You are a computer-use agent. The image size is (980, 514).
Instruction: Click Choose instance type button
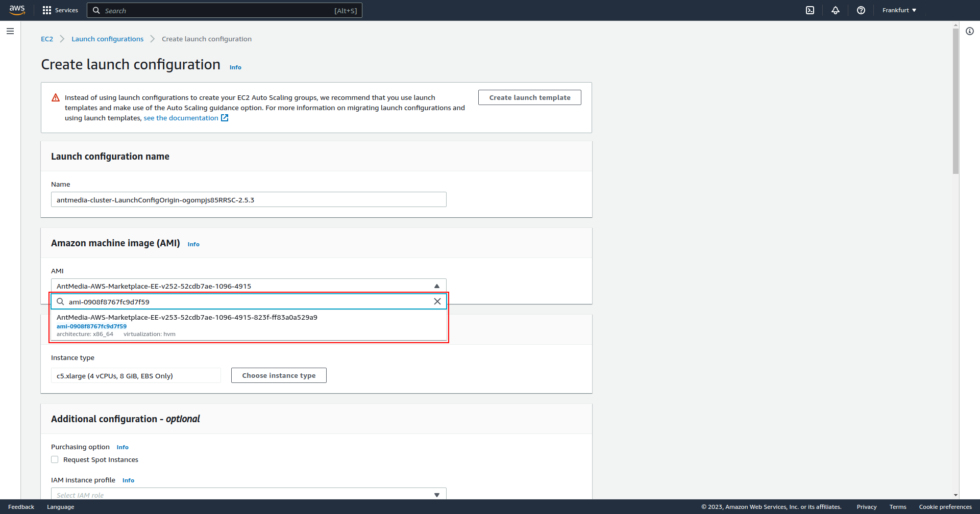click(x=279, y=375)
